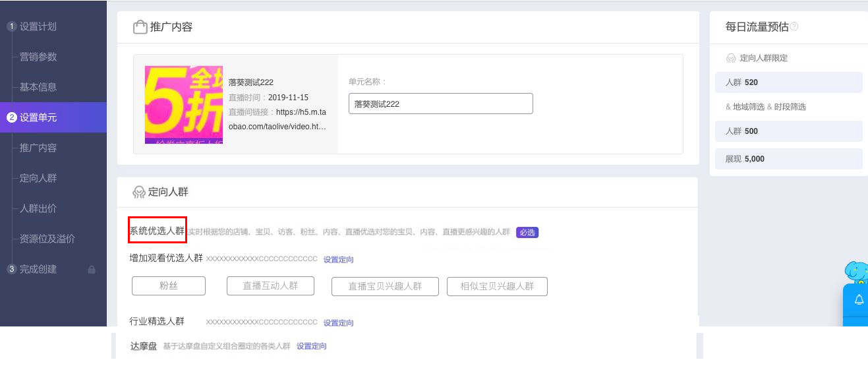Viewport: 868px width, 366px height.
Task: Click the crowd icon by 定向人群 heading
Action: pyautogui.click(x=139, y=192)
